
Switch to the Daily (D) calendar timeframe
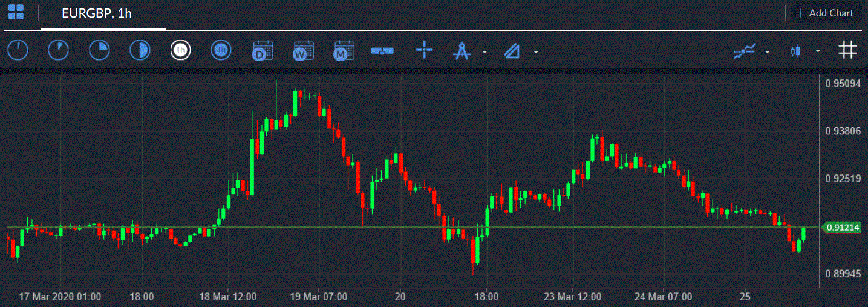click(263, 51)
